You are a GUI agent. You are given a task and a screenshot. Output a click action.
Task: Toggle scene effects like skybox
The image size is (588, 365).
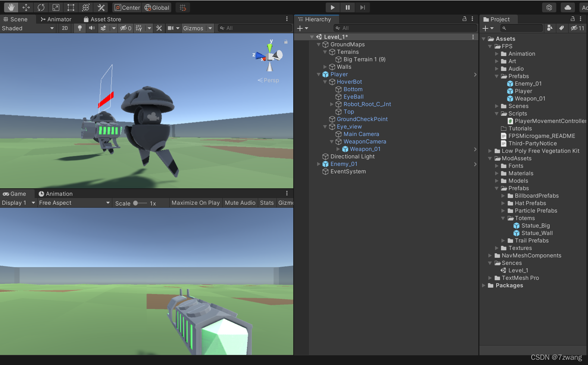click(103, 28)
